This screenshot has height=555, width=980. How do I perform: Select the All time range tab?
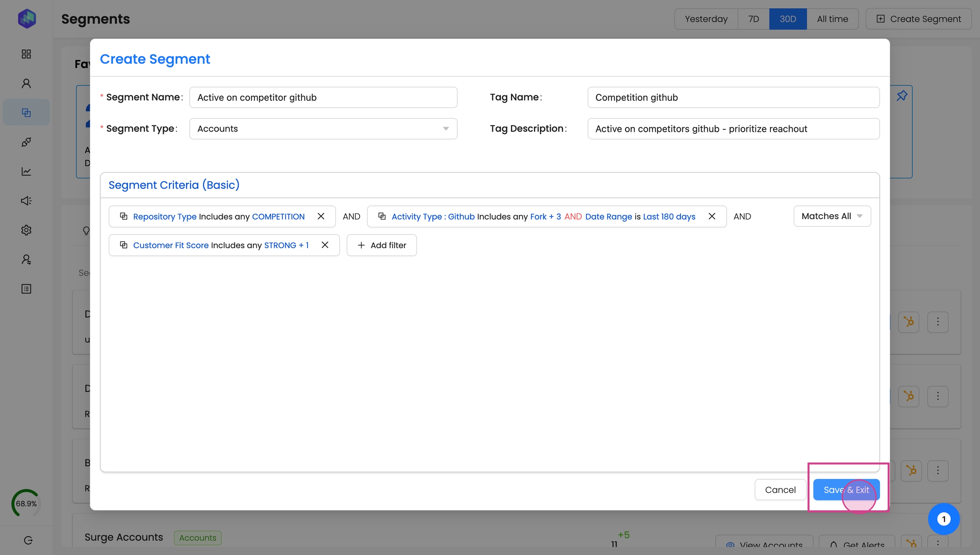pos(832,19)
